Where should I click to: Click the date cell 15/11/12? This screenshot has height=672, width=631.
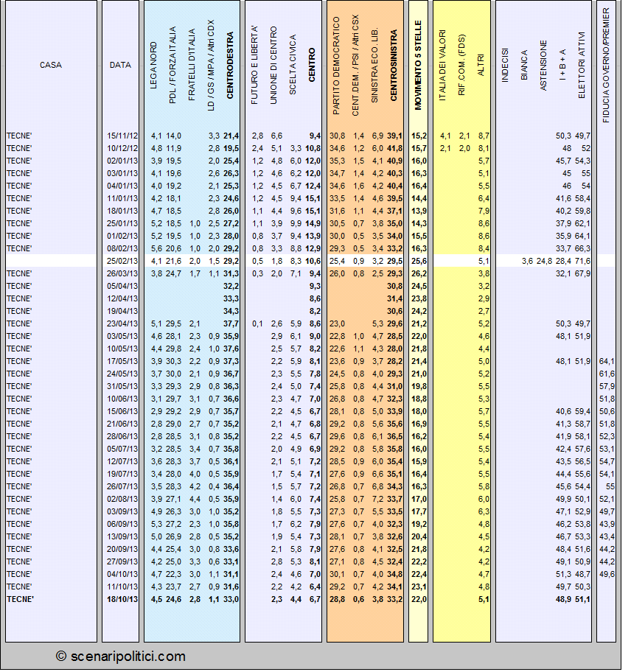(122, 136)
